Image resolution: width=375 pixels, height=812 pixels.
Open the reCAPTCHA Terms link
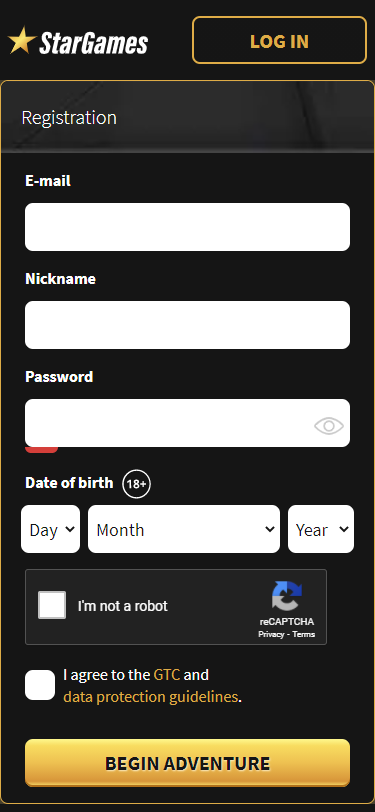click(x=304, y=634)
